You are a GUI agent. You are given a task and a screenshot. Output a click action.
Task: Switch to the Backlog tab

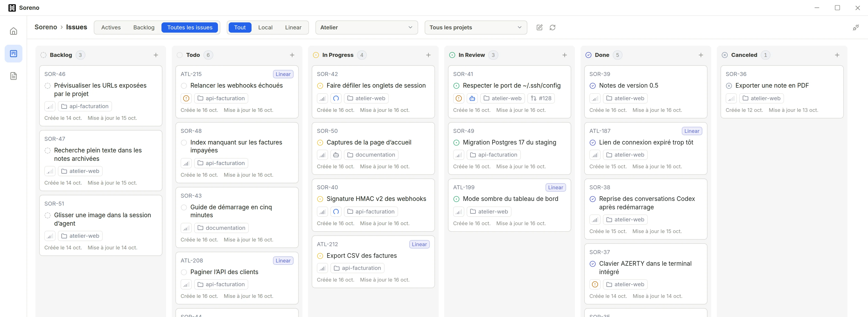point(143,27)
